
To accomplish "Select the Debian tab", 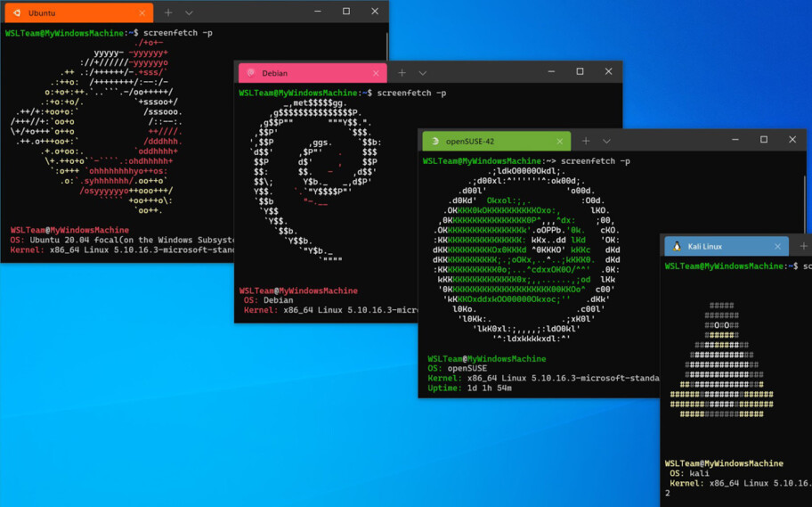I will click(x=313, y=73).
